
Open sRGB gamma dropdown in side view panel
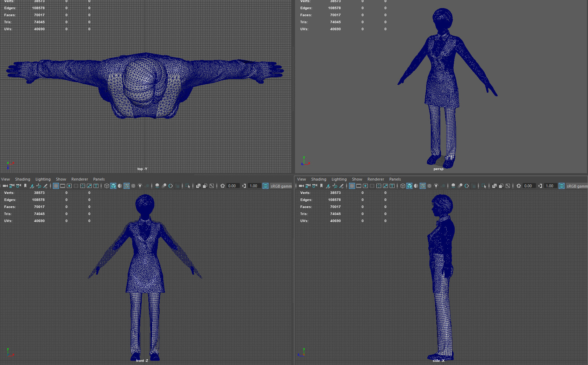pyautogui.click(x=577, y=186)
